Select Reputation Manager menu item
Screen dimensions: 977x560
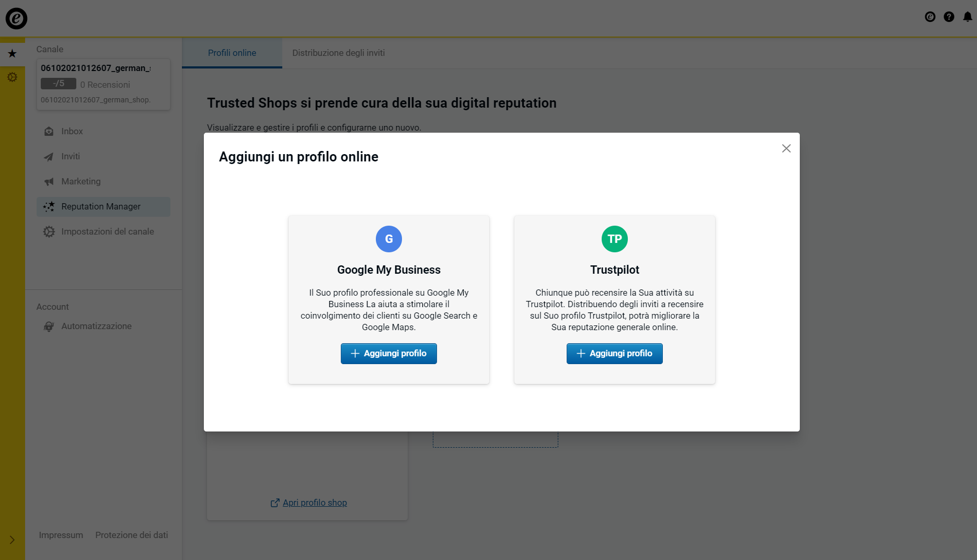coord(104,206)
